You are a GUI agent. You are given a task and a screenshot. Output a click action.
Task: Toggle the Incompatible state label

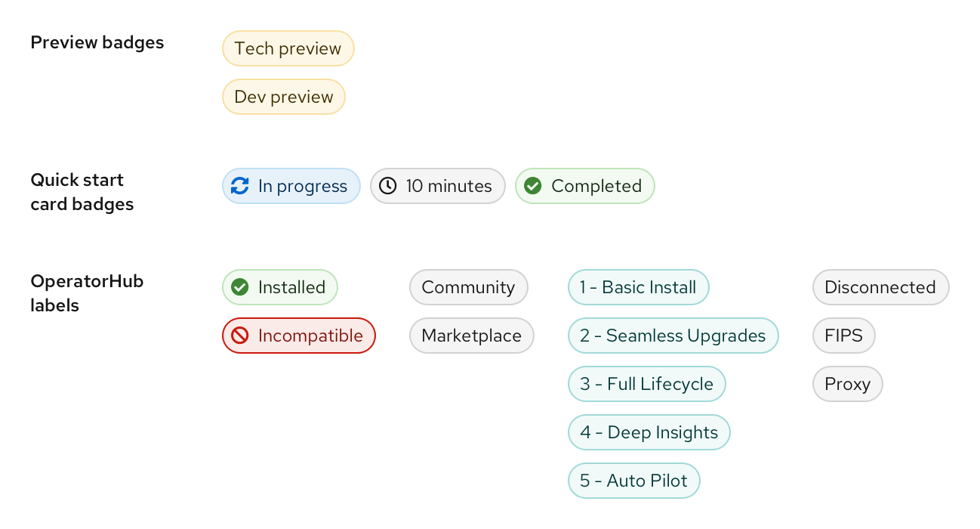point(298,336)
